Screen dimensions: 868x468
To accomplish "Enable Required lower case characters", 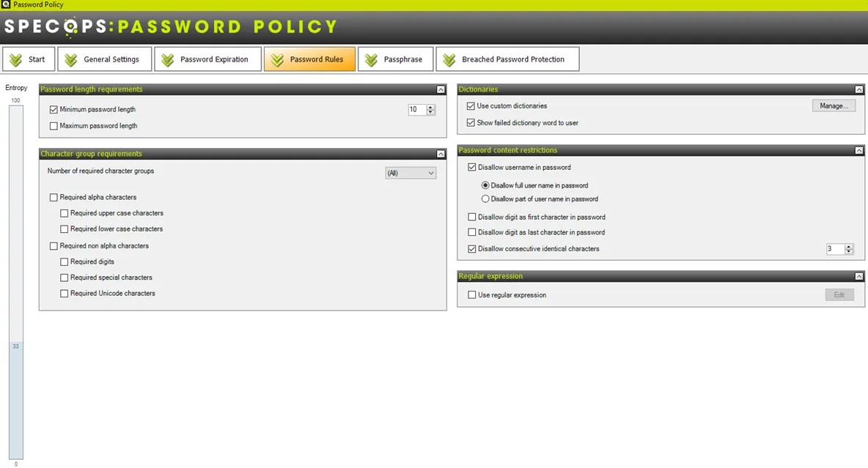I will [65, 229].
